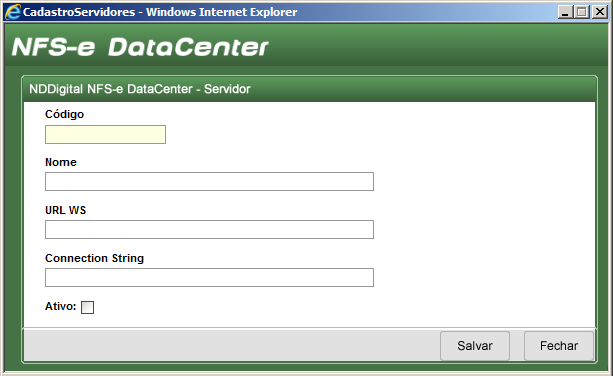
Task: Click the Nome text field
Action: (x=209, y=181)
